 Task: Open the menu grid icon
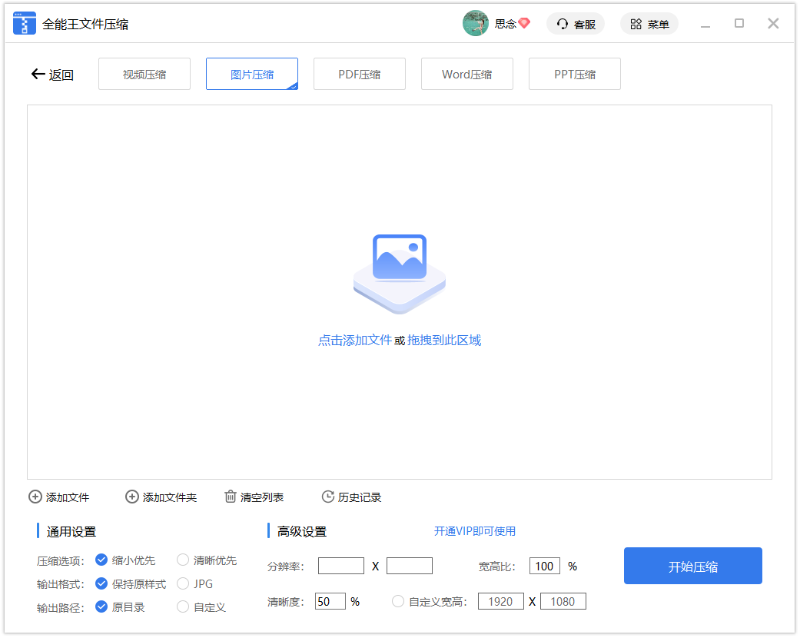[636, 24]
